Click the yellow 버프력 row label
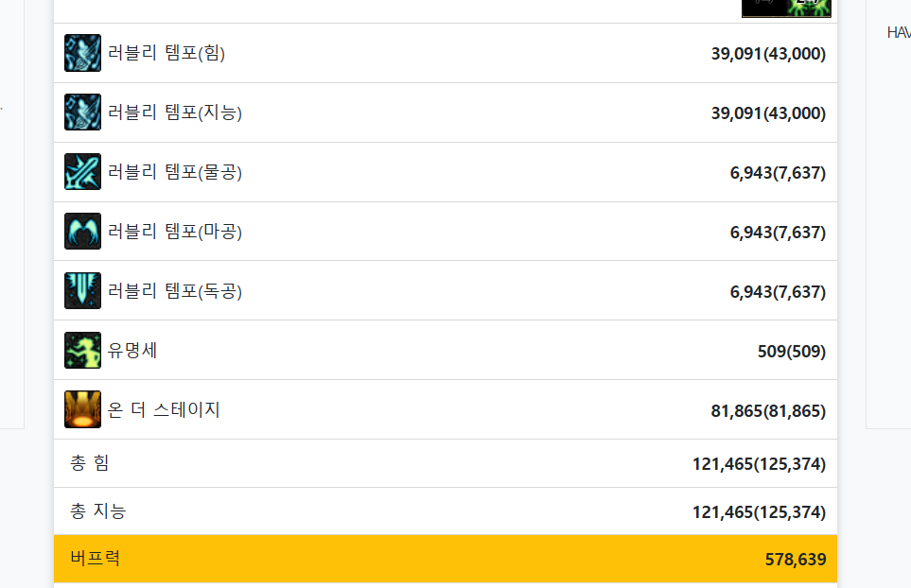911x588 pixels. pos(95,559)
